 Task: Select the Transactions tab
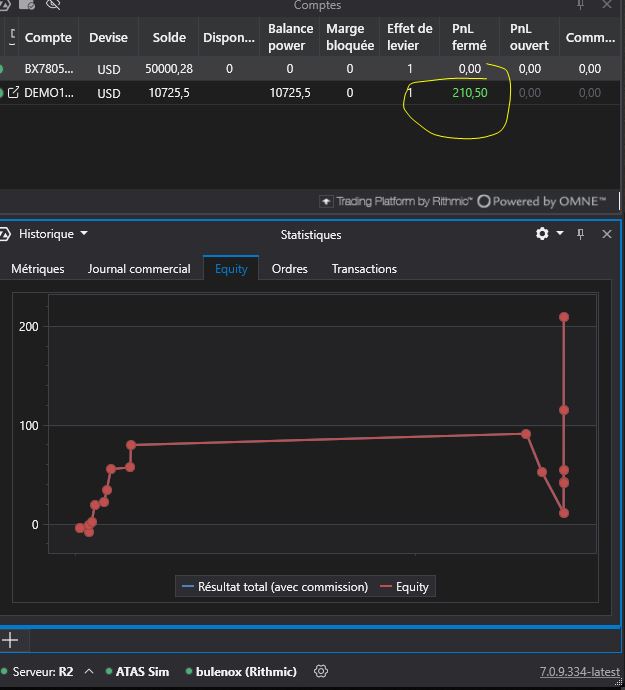[x=364, y=269]
